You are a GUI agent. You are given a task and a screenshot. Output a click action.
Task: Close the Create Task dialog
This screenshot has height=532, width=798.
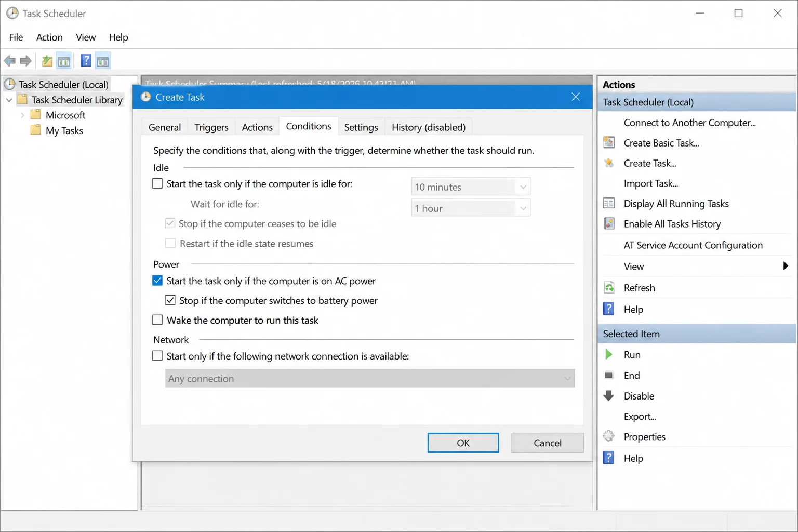coord(576,97)
